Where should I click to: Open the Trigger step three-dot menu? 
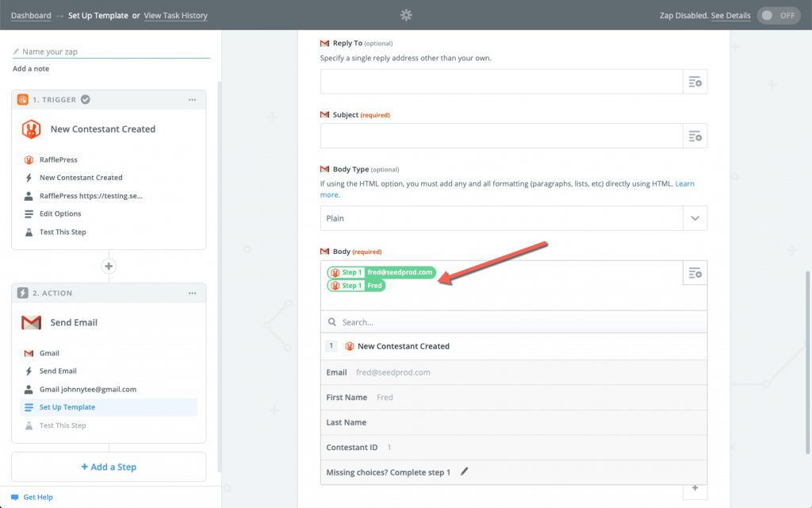192,99
